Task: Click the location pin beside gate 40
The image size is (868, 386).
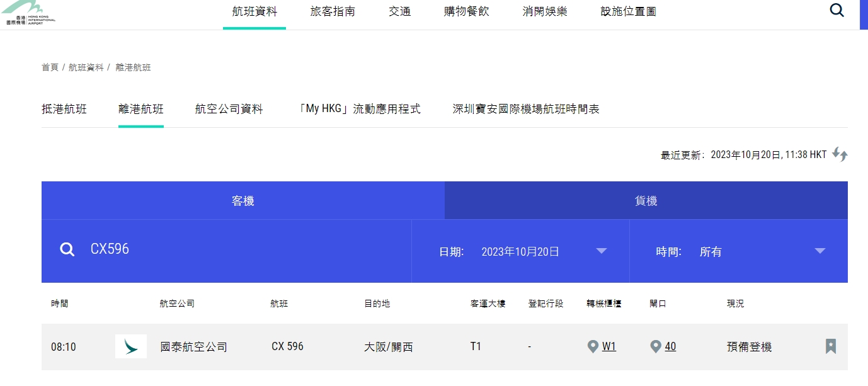Action: point(656,346)
